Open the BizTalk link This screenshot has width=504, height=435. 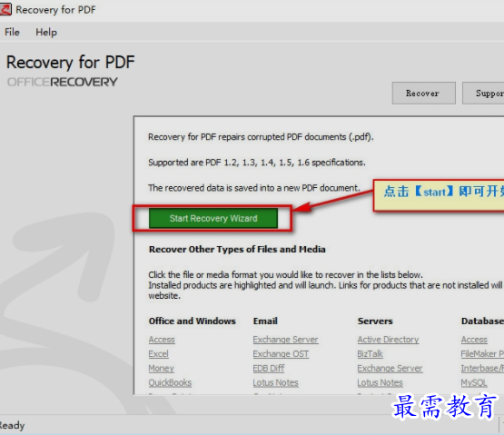coord(370,354)
